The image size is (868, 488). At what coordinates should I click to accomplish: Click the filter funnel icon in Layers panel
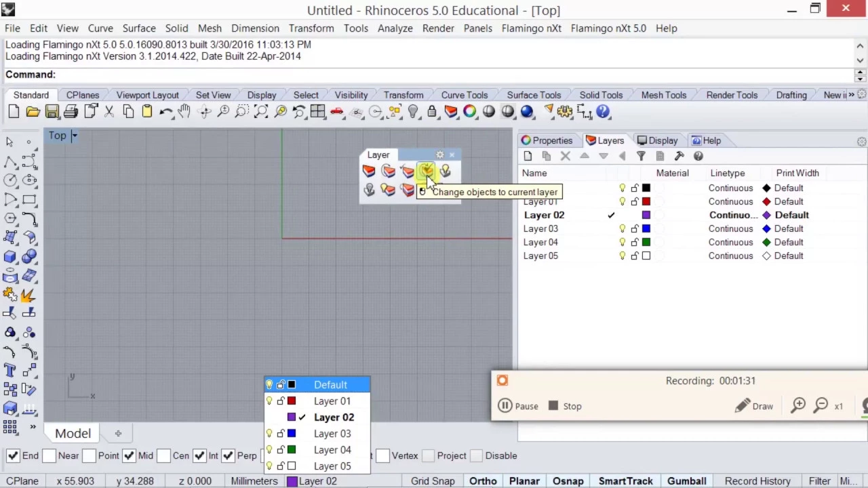[641, 156]
